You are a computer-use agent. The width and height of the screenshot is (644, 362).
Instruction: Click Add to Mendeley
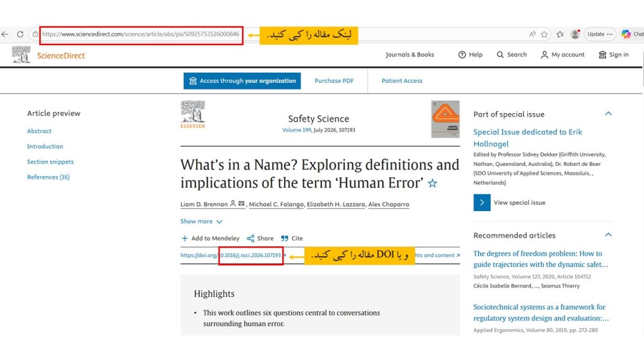coord(215,238)
